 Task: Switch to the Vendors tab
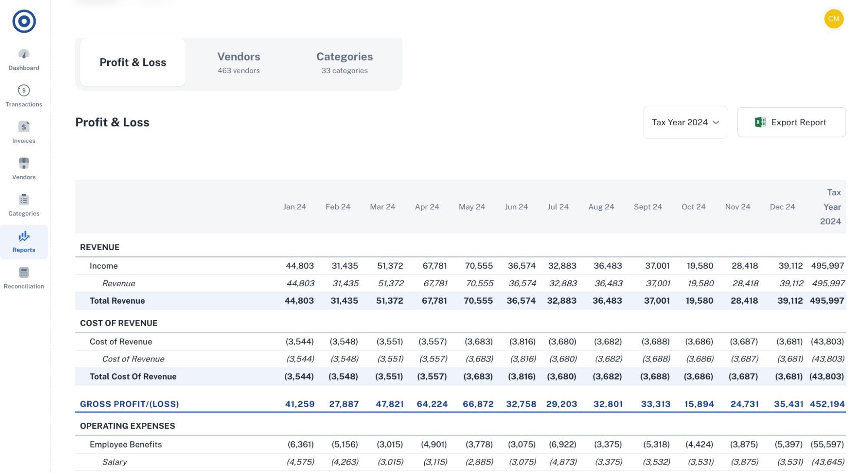(x=238, y=62)
